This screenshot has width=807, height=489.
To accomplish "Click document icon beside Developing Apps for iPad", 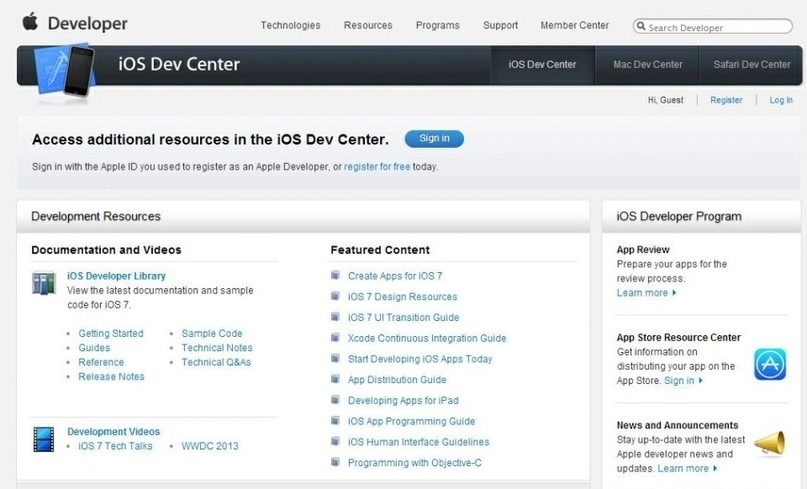I will [335, 399].
